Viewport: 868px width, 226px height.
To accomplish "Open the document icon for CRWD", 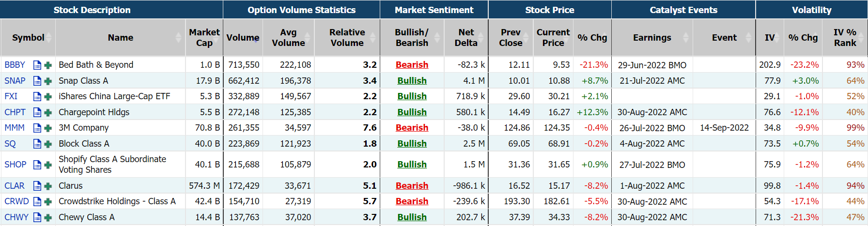I will click(x=37, y=201).
